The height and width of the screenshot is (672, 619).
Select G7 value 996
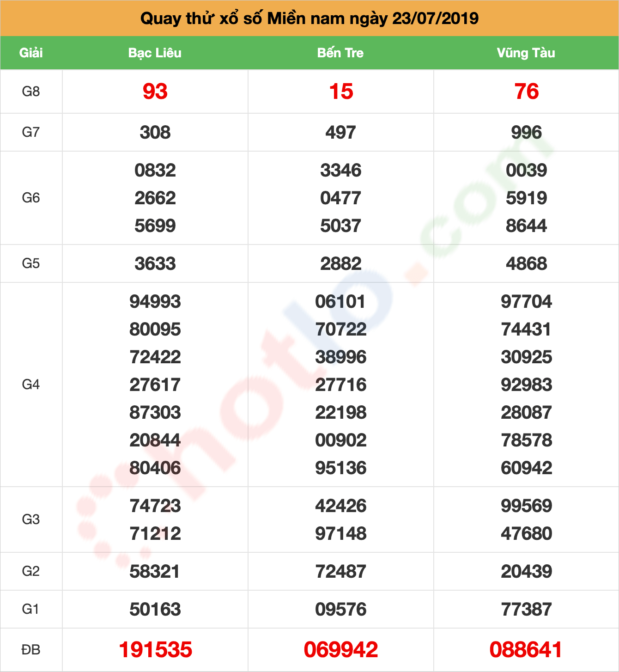point(527,133)
